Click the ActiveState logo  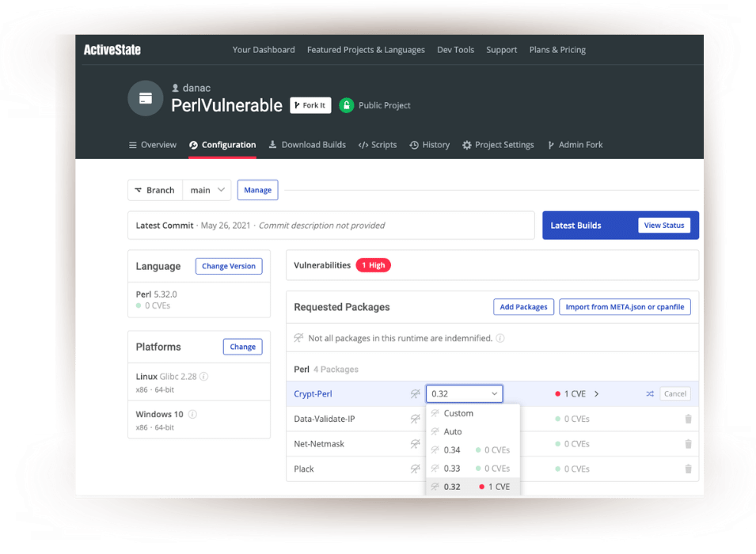point(112,50)
